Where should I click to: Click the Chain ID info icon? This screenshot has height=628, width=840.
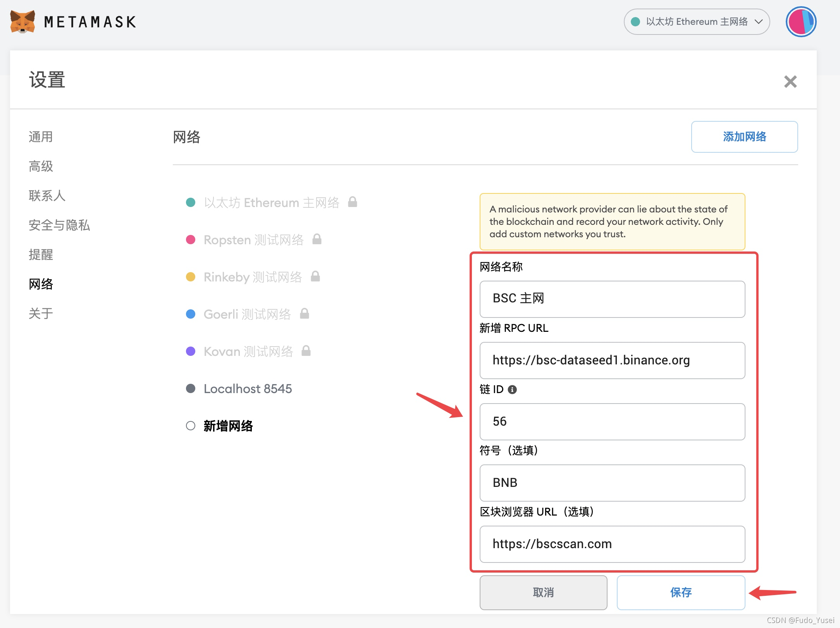(512, 390)
